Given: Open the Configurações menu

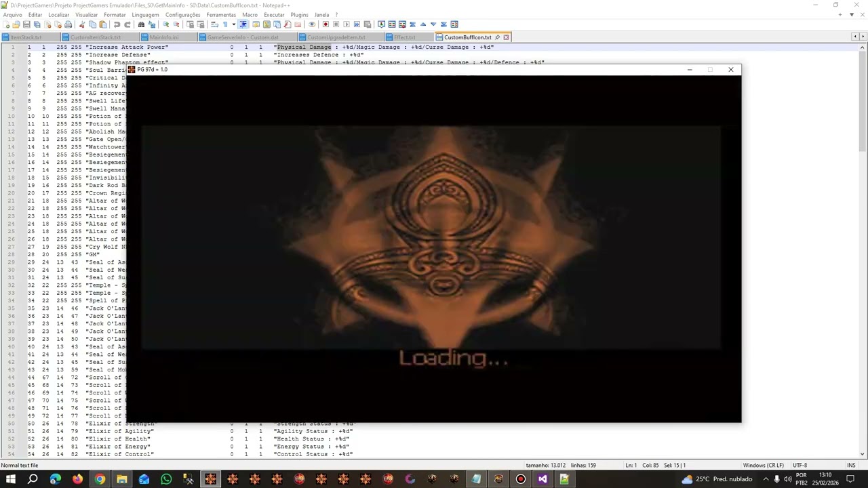Looking at the screenshot, I should (x=182, y=15).
